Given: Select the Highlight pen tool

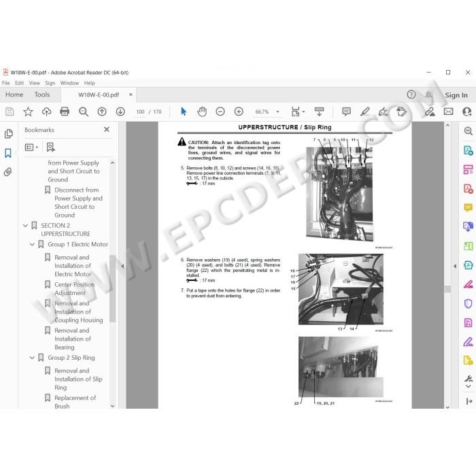Looking at the screenshot, I should pos(364,112).
